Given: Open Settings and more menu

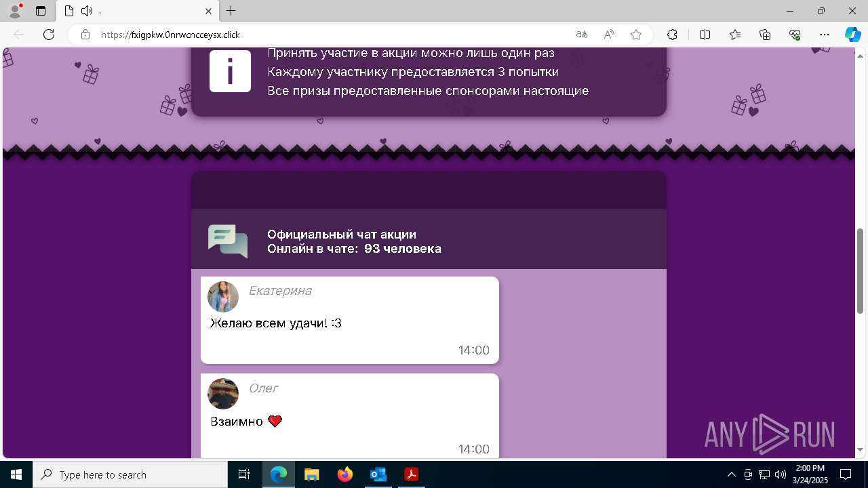Looking at the screenshot, I should (x=825, y=35).
